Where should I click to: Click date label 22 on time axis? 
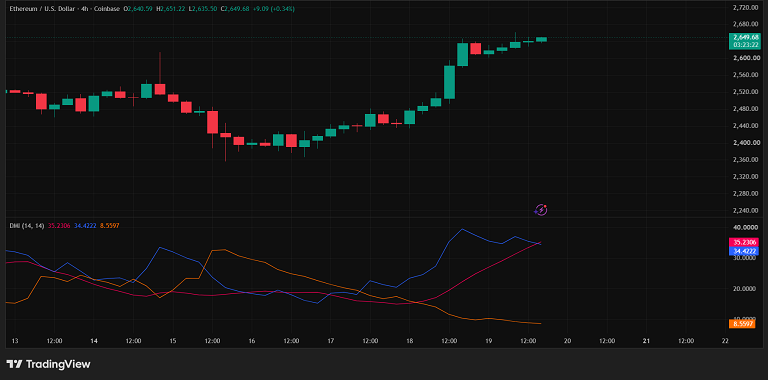click(x=725, y=341)
